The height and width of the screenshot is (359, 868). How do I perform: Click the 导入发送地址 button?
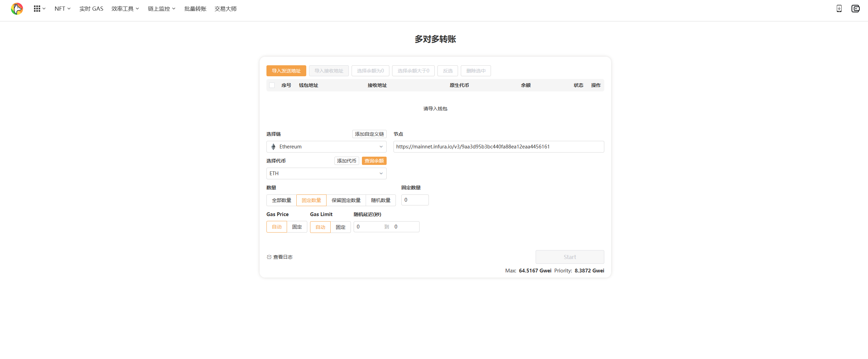(x=286, y=71)
